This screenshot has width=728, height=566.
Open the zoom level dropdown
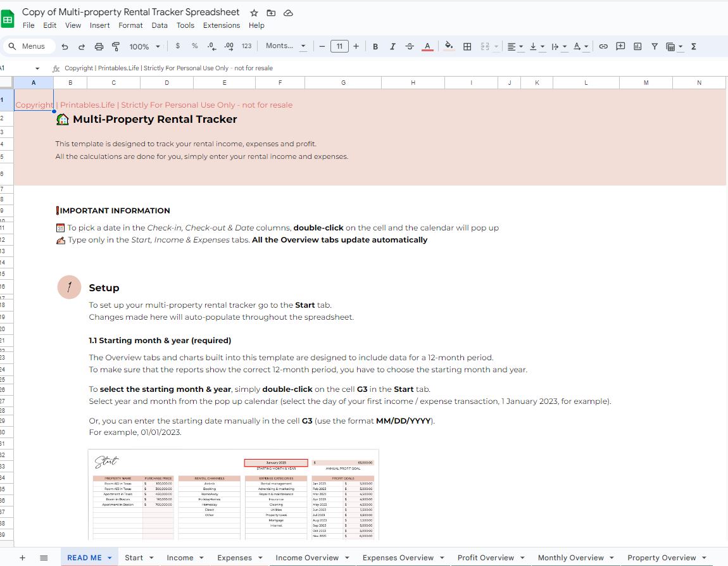[144, 46]
